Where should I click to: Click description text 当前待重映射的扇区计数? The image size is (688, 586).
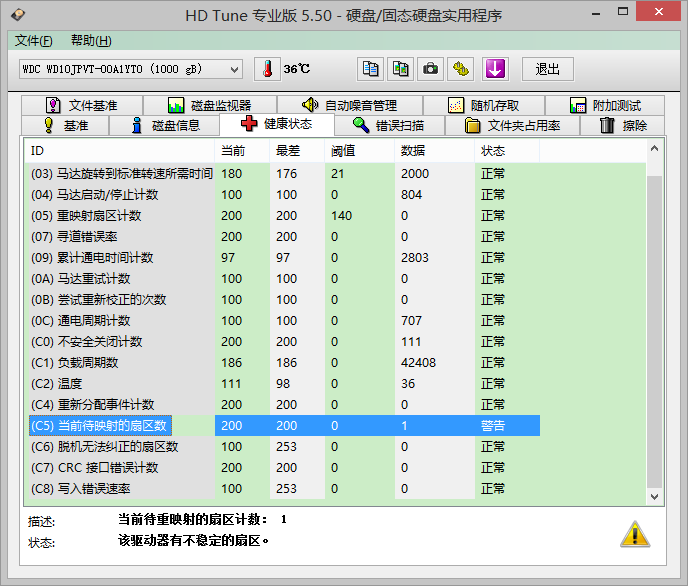click(x=194, y=519)
